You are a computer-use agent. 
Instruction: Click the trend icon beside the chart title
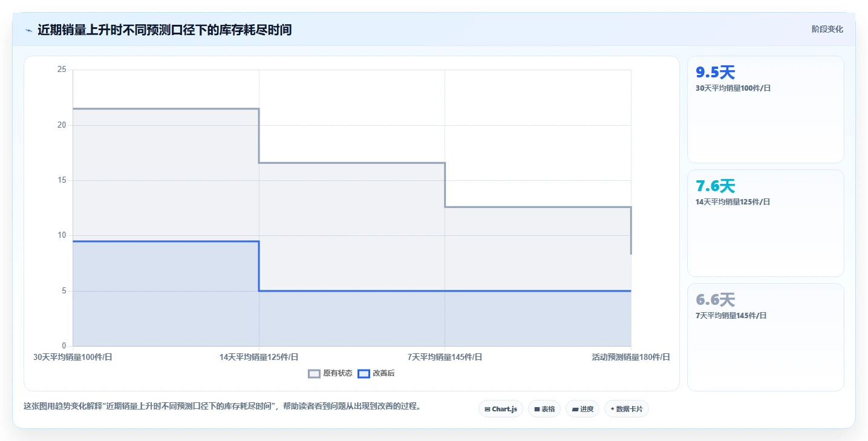pos(28,30)
